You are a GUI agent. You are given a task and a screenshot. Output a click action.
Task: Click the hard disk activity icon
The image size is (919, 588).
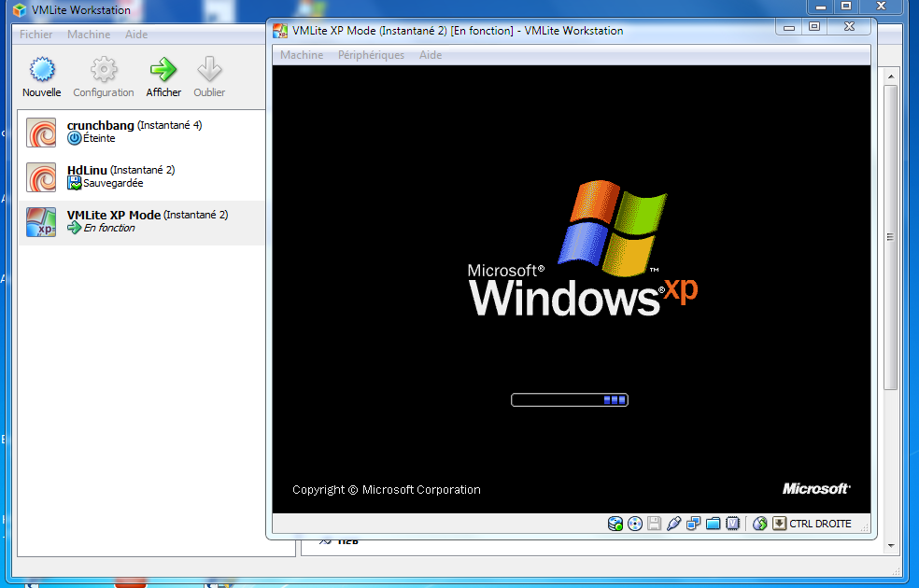click(x=615, y=524)
